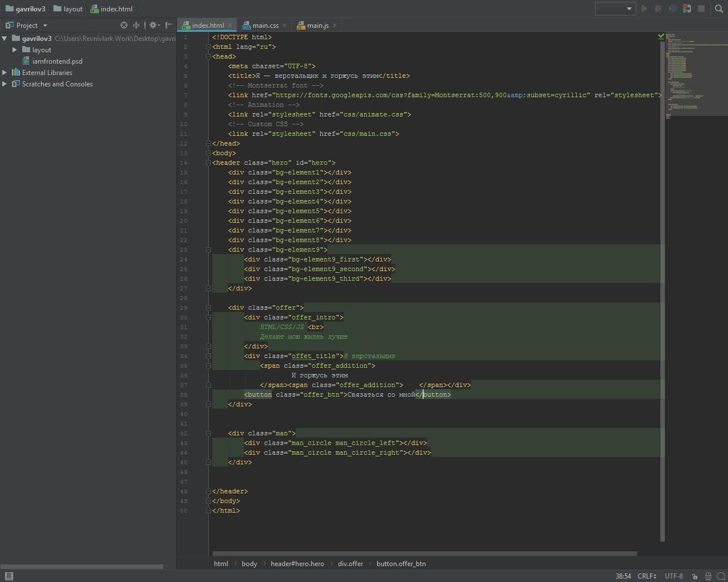Click Scratches and Consoles icon
The height and width of the screenshot is (582, 728).
click(15, 84)
